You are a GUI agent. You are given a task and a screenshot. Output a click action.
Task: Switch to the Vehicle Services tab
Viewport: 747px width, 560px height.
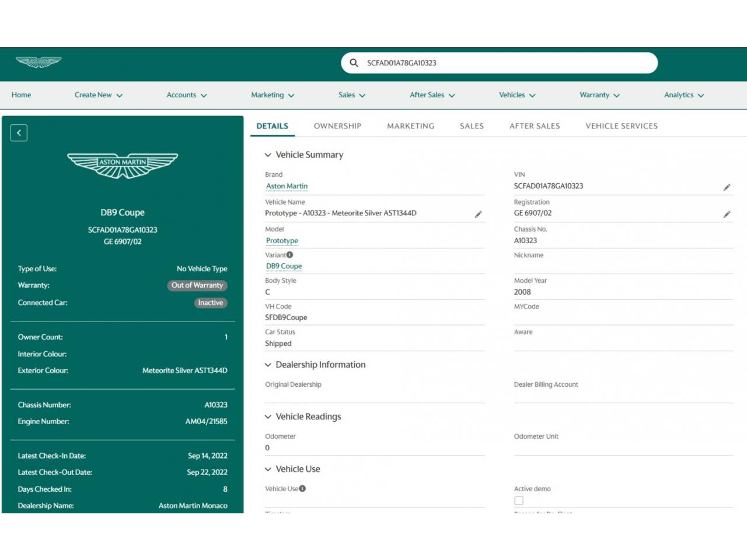622,126
